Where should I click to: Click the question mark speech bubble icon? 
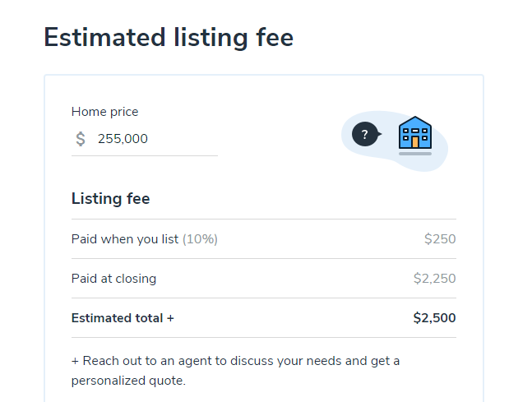pyautogui.click(x=365, y=134)
